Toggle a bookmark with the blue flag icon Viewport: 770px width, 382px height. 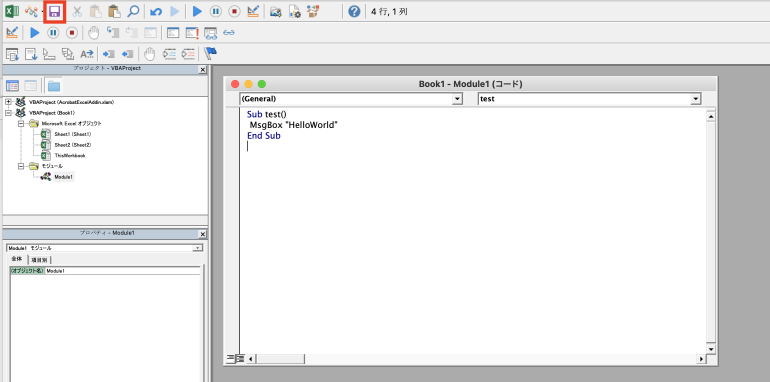click(211, 53)
